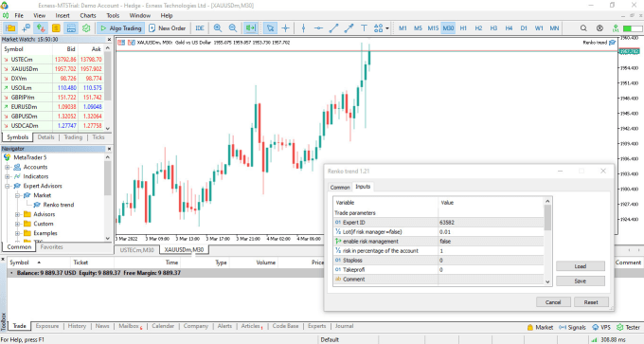The image size is (644, 344).
Task: Open Market in status bar
Action: [x=540, y=327]
